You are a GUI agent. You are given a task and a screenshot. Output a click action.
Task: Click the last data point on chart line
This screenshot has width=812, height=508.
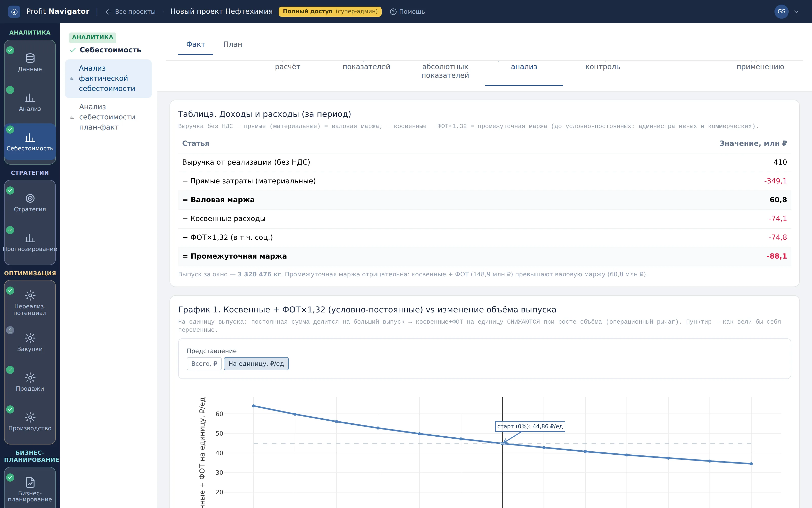751,464
